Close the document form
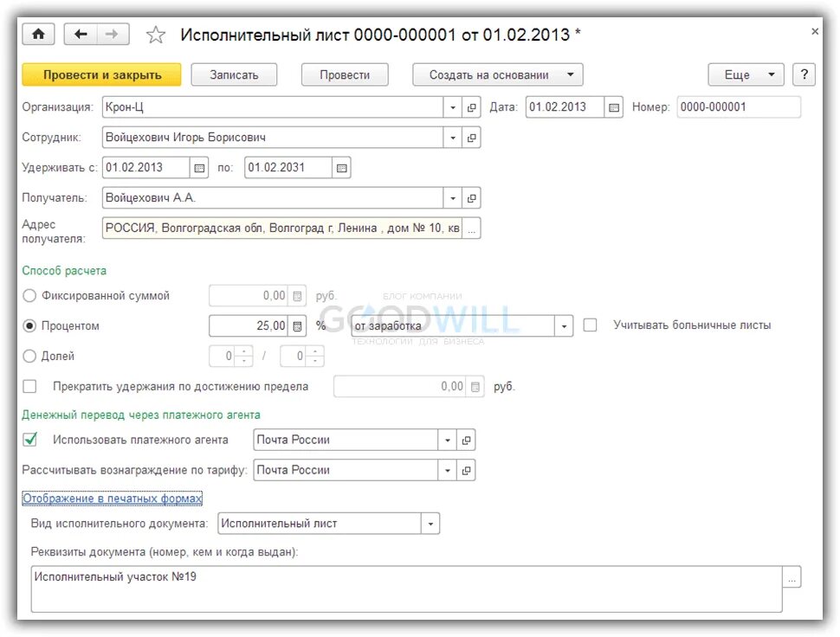 click(x=814, y=31)
